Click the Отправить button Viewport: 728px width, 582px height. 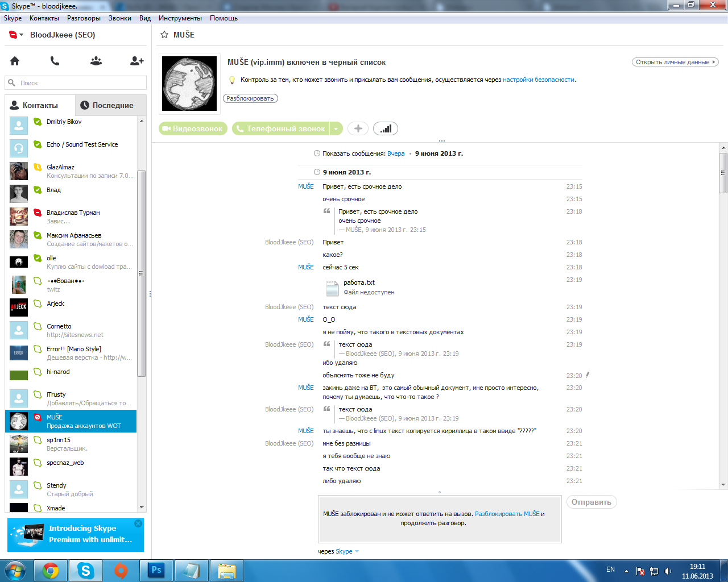click(x=591, y=502)
